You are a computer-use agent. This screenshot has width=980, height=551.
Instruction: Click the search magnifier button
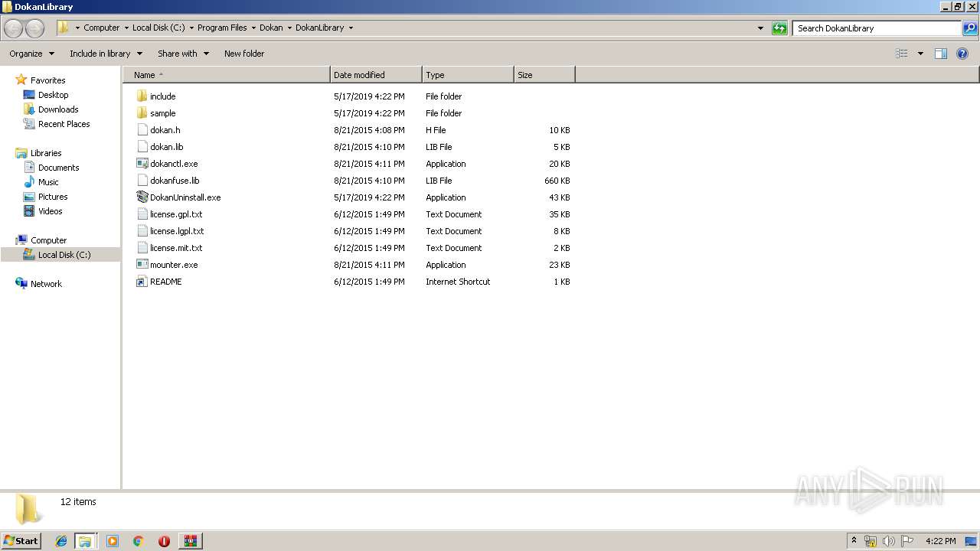point(970,28)
